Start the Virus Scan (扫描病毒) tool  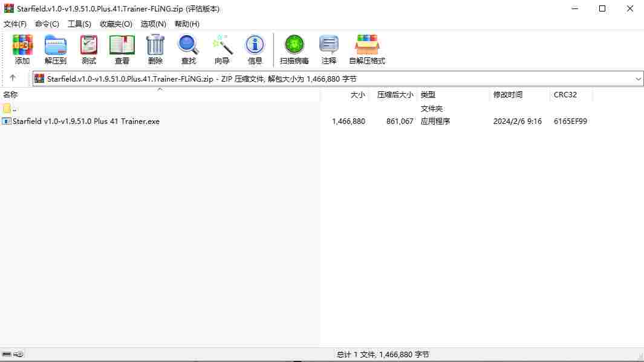click(x=294, y=49)
